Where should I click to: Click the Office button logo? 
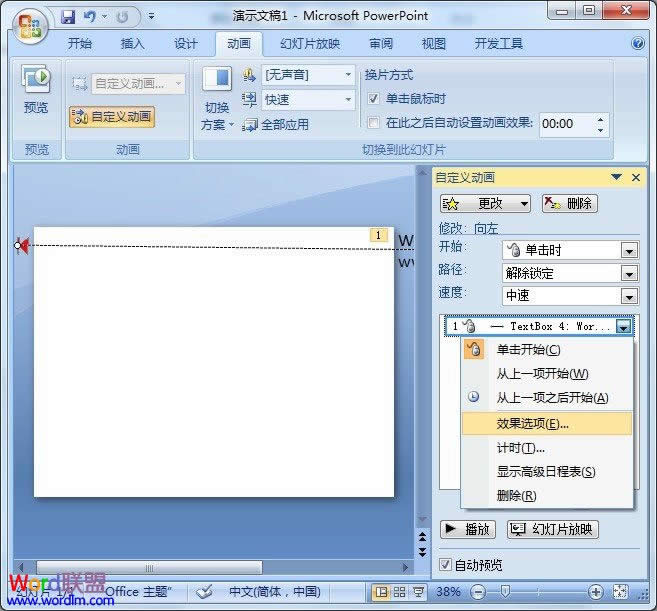[x=29, y=26]
